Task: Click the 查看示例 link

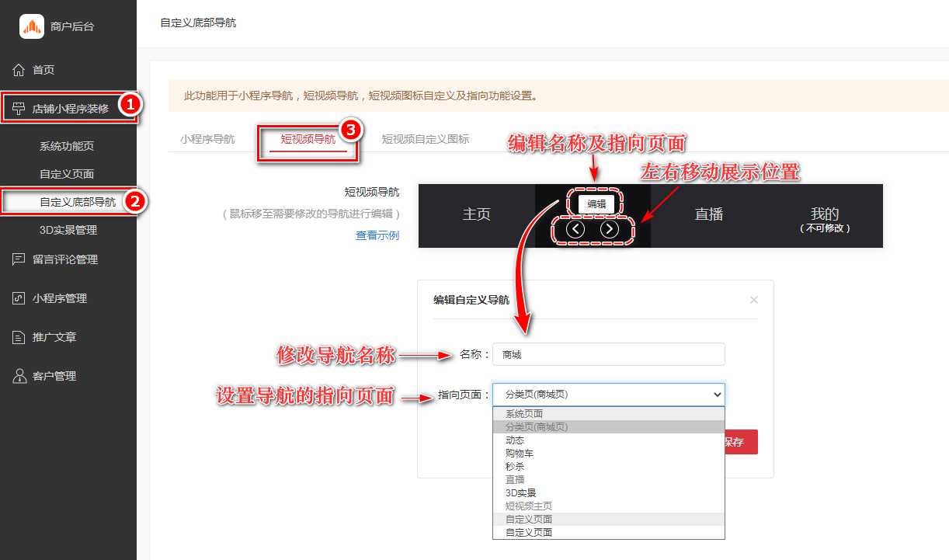Action: (x=377, y=235)
